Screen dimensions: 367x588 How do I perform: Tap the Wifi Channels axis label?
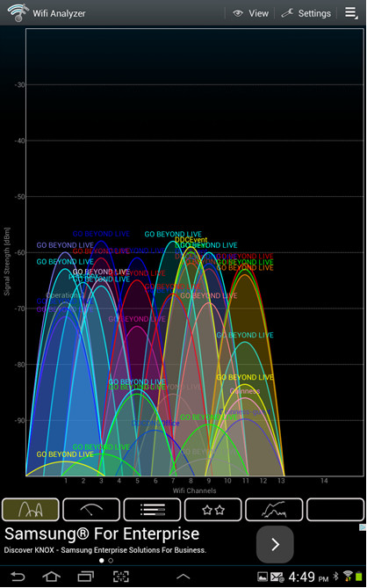tap(194, 490)
